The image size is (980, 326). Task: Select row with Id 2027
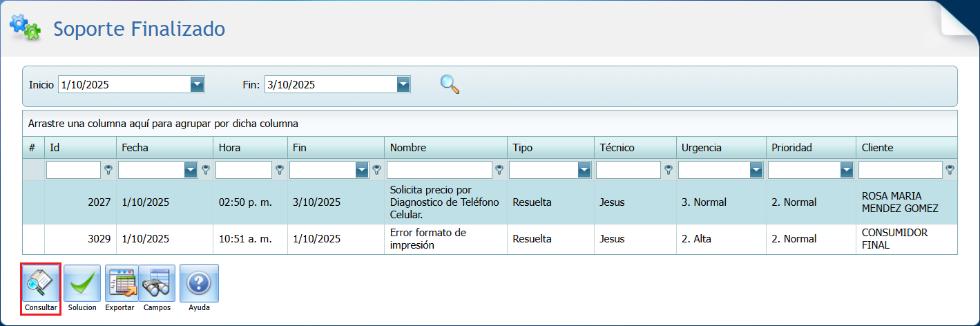(490, 202)
